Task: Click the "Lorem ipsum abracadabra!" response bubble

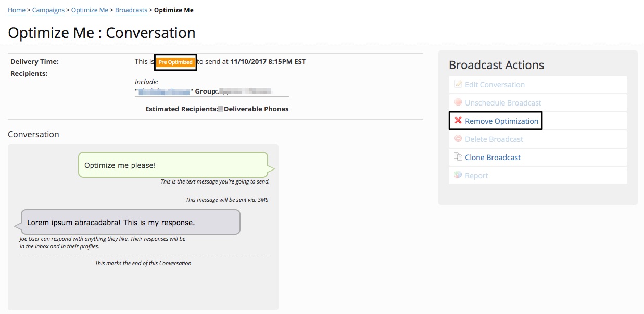Action: (x=128, y=222)
